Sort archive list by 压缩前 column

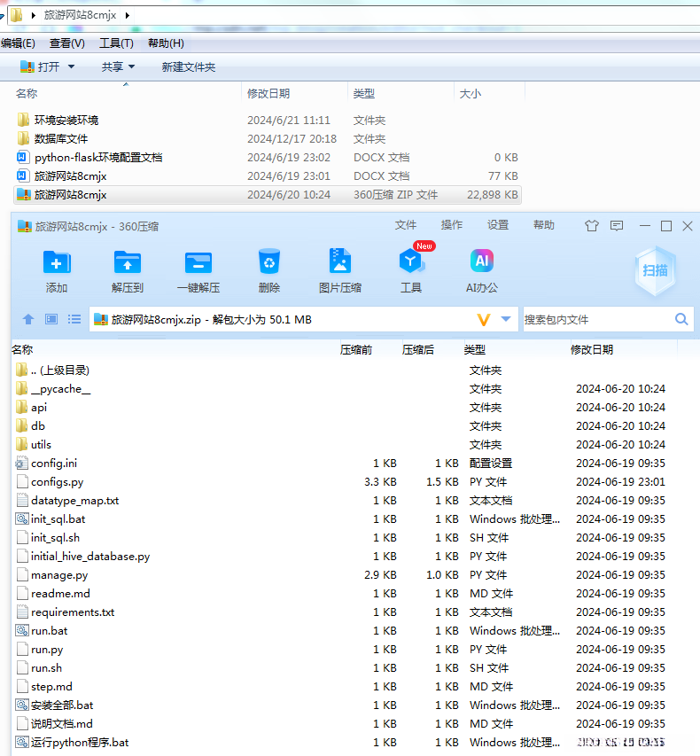tap(356, 349)
